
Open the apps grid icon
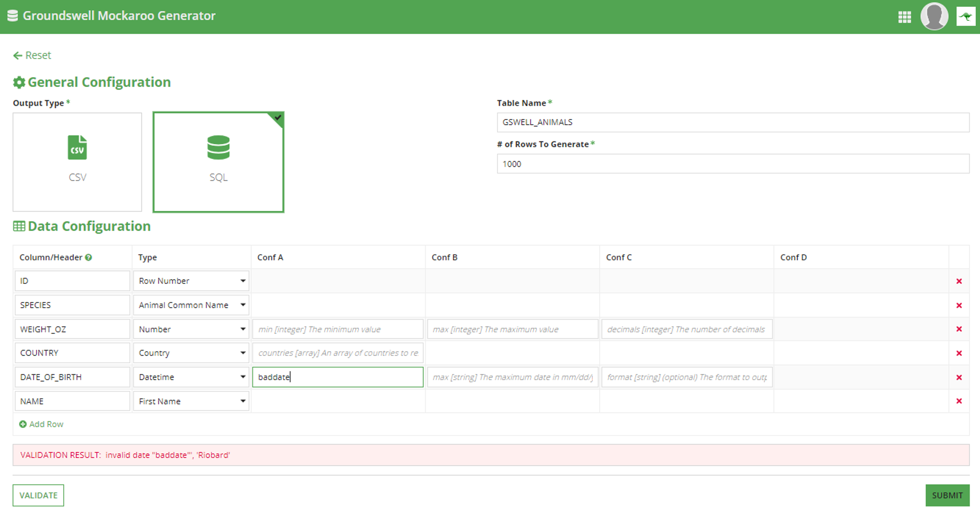(x=904, y=17)
